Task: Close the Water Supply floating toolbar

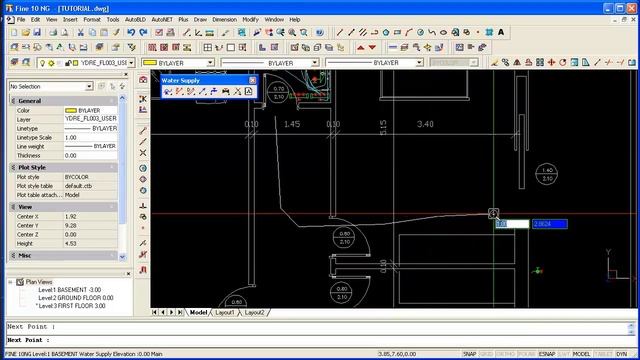Action: tap(252, 80)
